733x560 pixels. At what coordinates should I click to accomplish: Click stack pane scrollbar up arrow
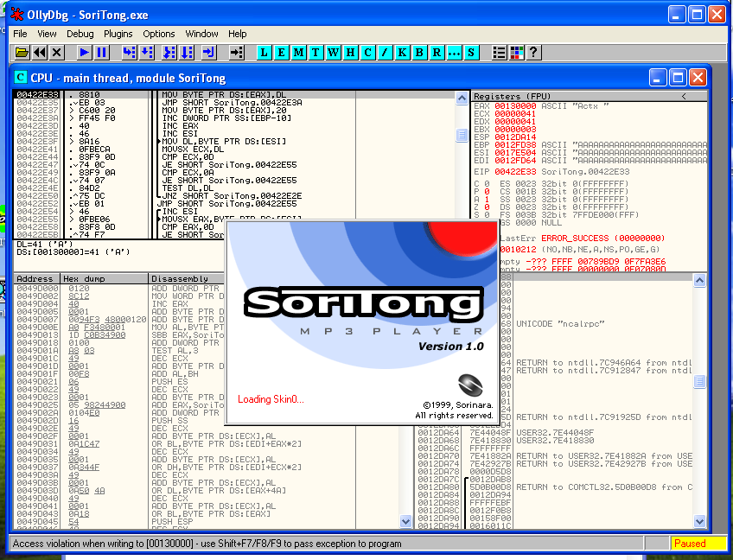(699, 281)
